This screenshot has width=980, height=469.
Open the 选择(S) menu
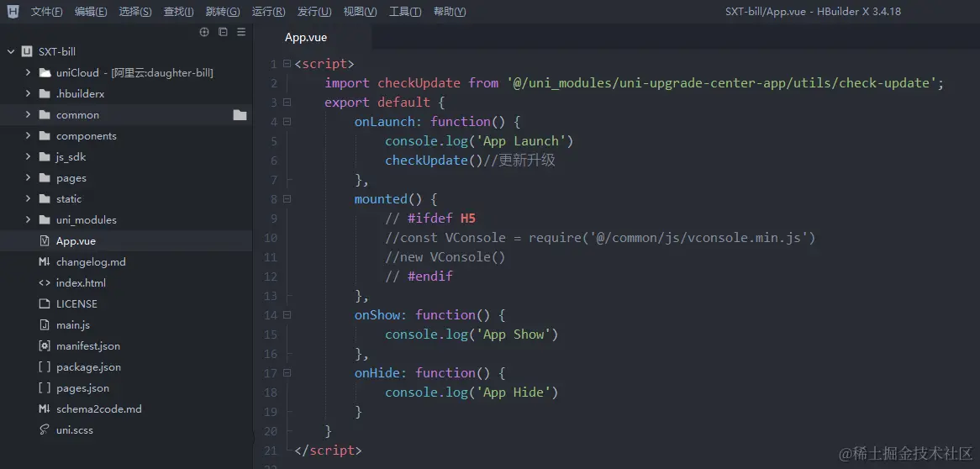click(x=135, y=11)
